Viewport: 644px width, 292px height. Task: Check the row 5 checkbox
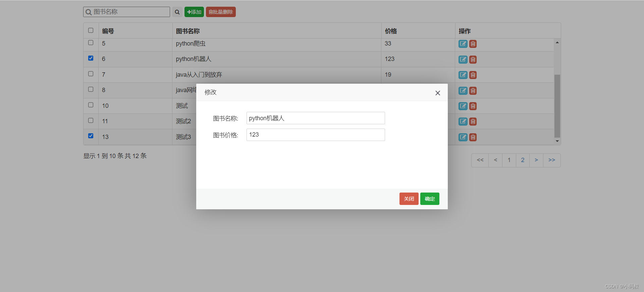click(x=91, y=43)
